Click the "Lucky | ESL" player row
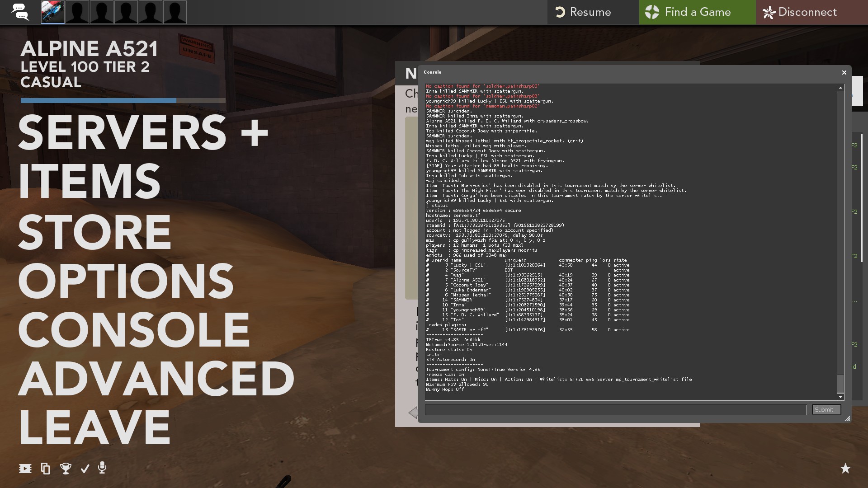 (528, 265)
